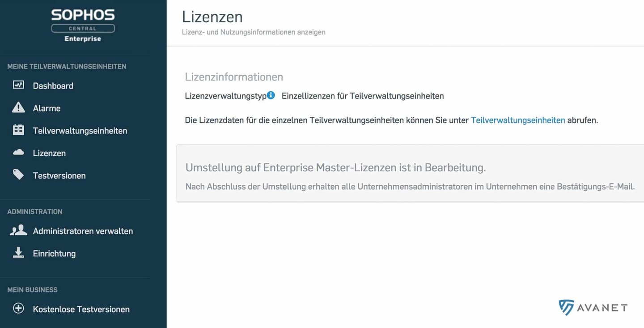This screenshot has width=644, height=328.
Task: Go to Lizenzen in the sidebar
Action: 49,153
